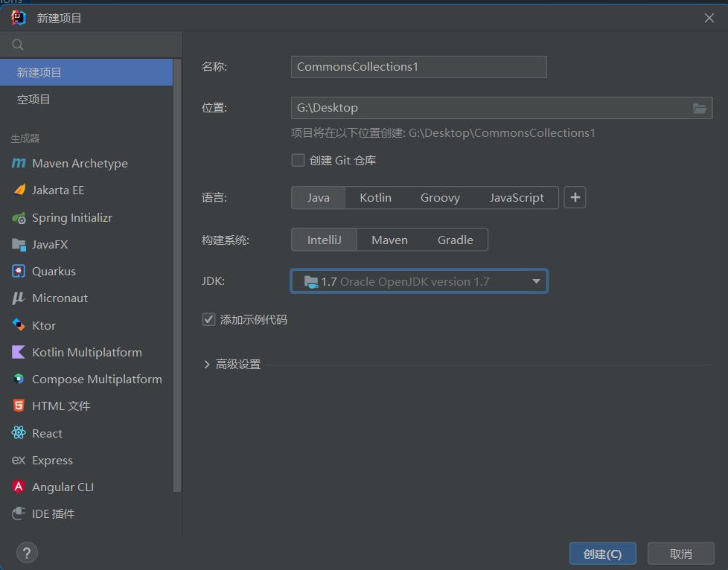
Task: Select Compose Multiplatform label
Action: [x=97, y=380]
